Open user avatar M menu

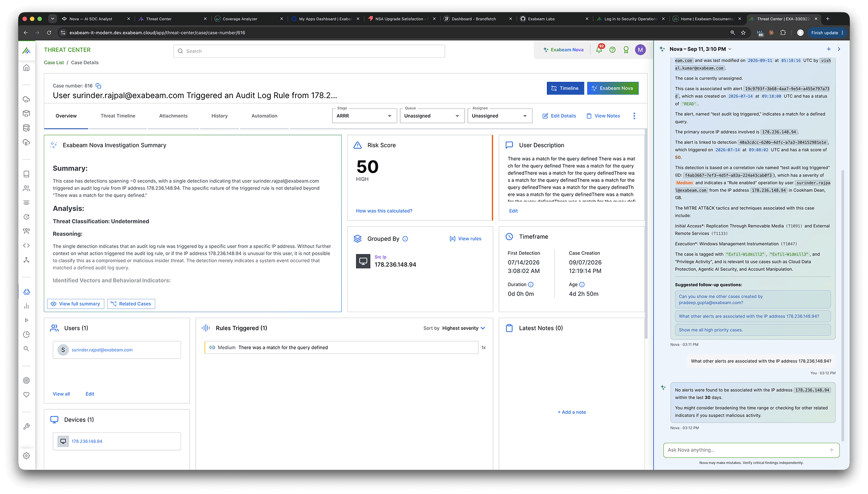tap(640, 50)
